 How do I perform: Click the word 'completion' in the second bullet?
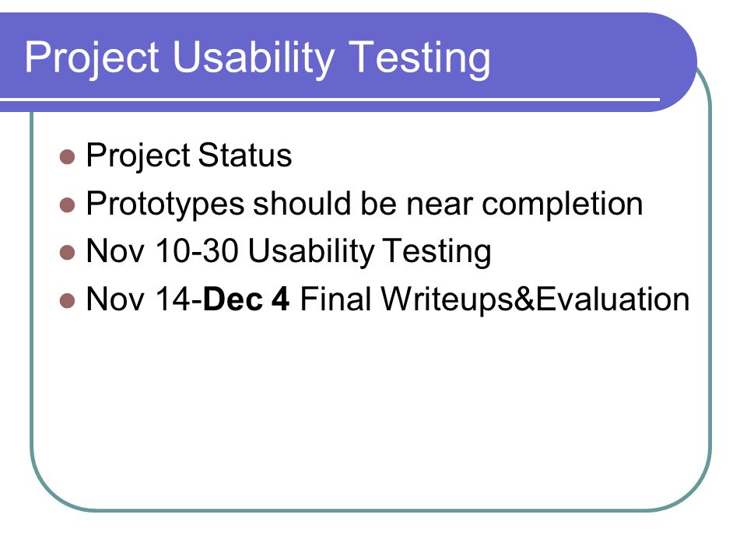click(x=563, y=205)
